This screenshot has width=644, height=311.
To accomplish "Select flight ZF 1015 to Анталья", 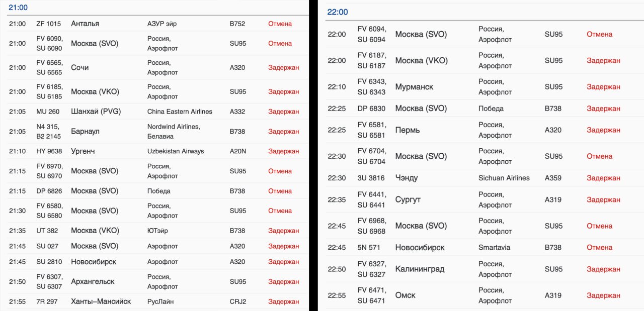I will click(x=49, y=24).
